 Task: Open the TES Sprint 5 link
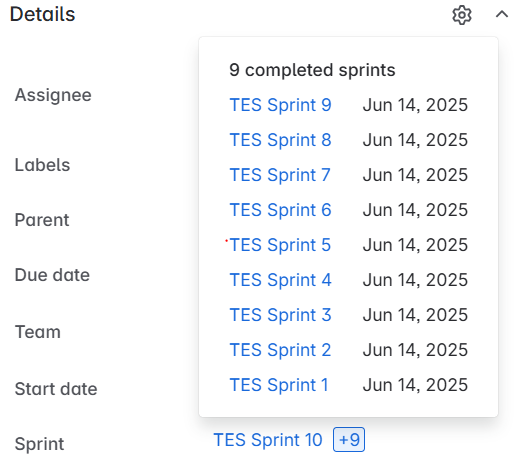[280, 245]
